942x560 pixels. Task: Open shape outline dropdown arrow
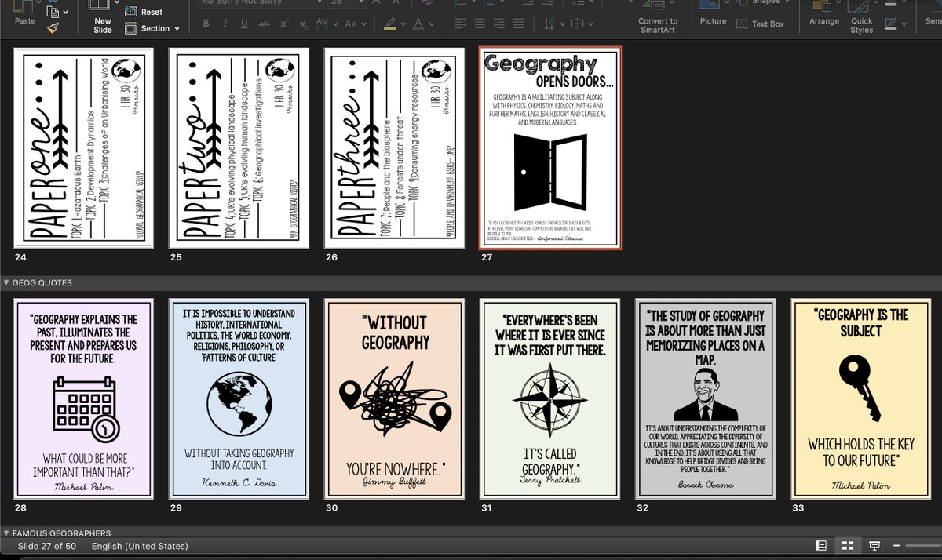[x=903, y=24]
